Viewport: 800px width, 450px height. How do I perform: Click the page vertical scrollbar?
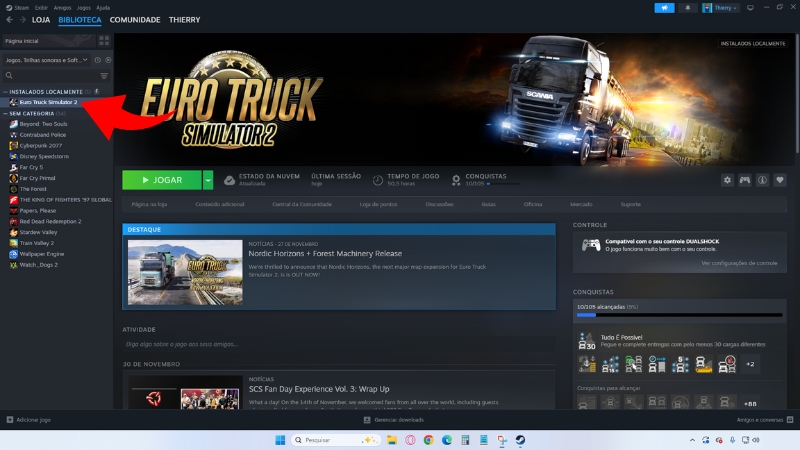(797, 93)
